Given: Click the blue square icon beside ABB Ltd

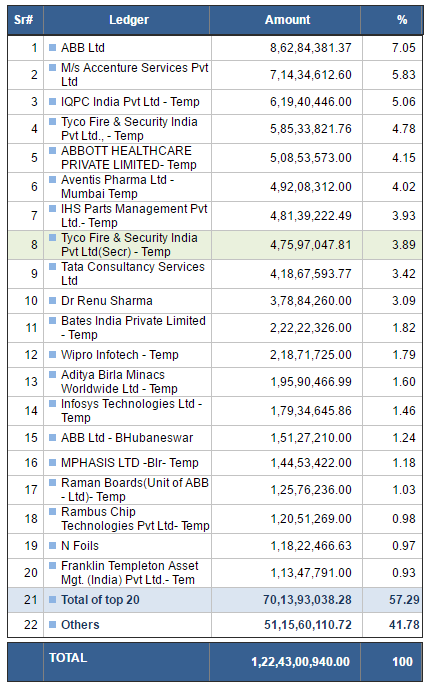Looking at the screenshot, I should click(x=53, y=47).
